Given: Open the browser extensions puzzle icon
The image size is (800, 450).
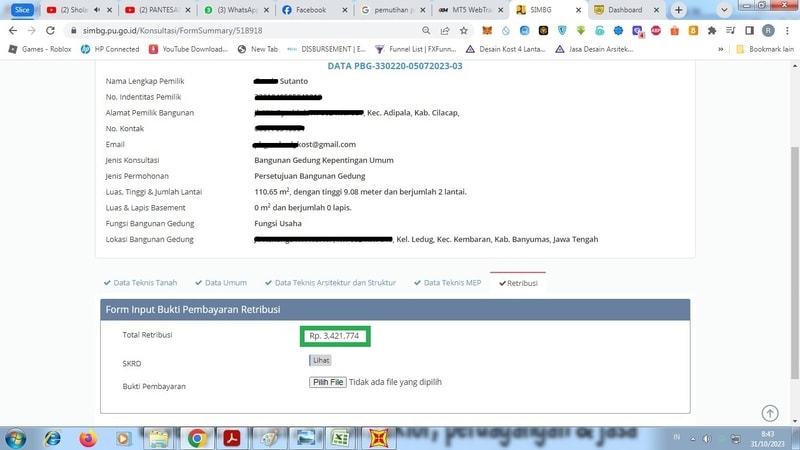Looking at the screenshot, I should click(712, 30).
